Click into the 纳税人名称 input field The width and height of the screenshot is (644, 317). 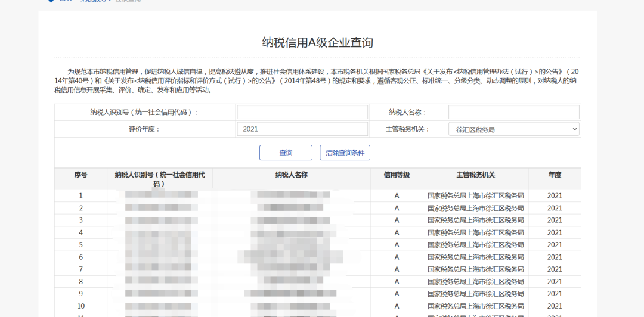[x=513, y=112]
